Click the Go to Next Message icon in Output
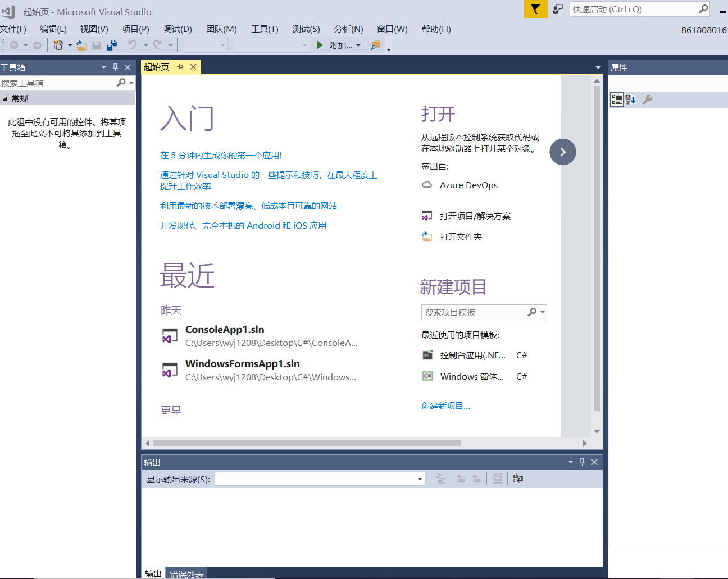Screen dimensions: 728x579 (476, 478)
